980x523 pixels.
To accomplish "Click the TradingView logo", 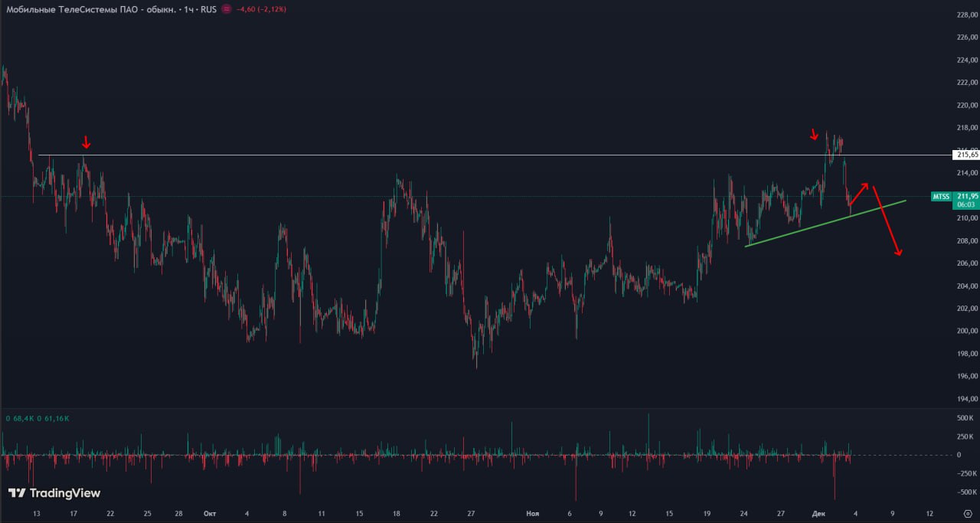I will (54, 493).
